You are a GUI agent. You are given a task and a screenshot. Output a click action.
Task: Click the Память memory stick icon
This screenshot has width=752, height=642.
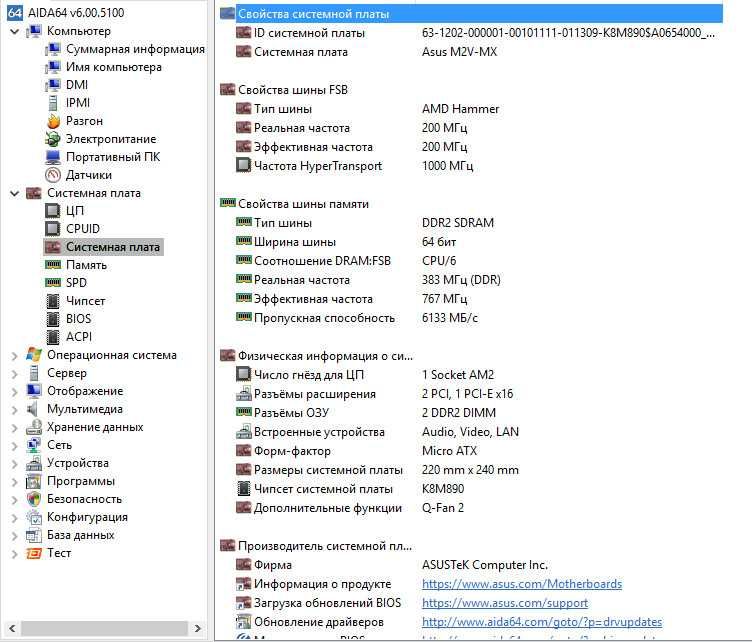pos(53,265)
